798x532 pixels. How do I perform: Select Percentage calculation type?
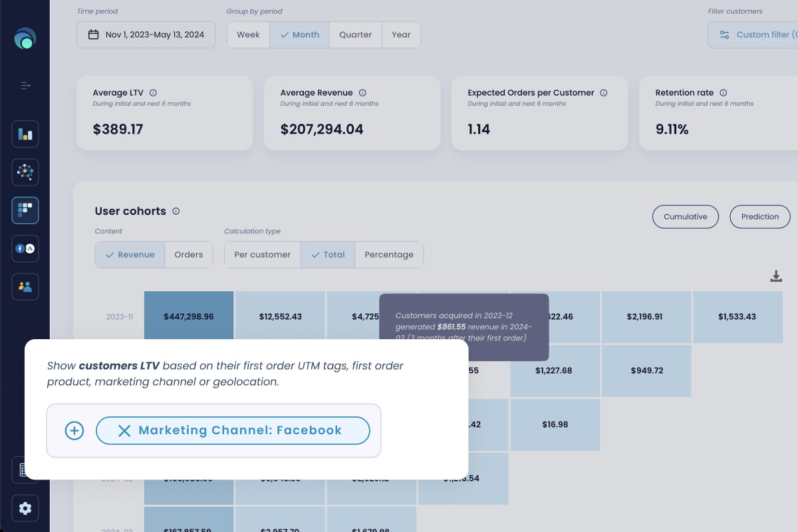pyautogui.click(x=389, y=255)
